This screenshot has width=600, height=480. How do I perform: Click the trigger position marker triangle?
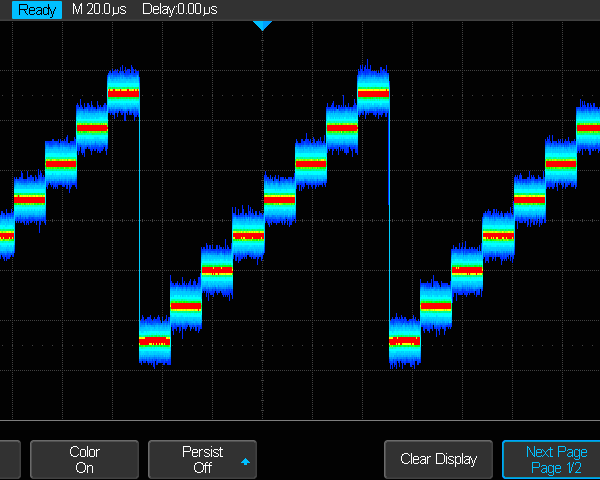262,25
